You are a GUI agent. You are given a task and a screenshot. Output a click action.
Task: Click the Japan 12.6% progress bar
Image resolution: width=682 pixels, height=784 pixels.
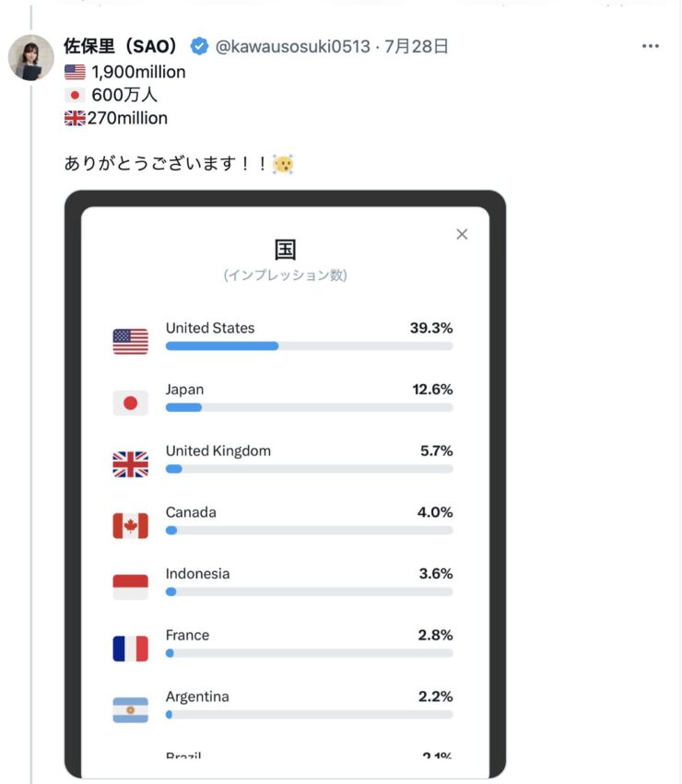point(310,407)
